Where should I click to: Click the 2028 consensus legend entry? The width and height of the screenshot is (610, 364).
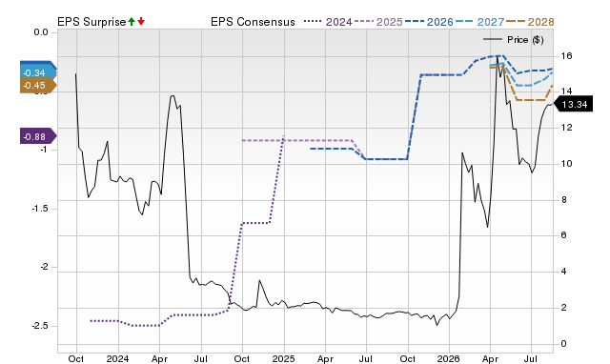(x=530, y=22)
